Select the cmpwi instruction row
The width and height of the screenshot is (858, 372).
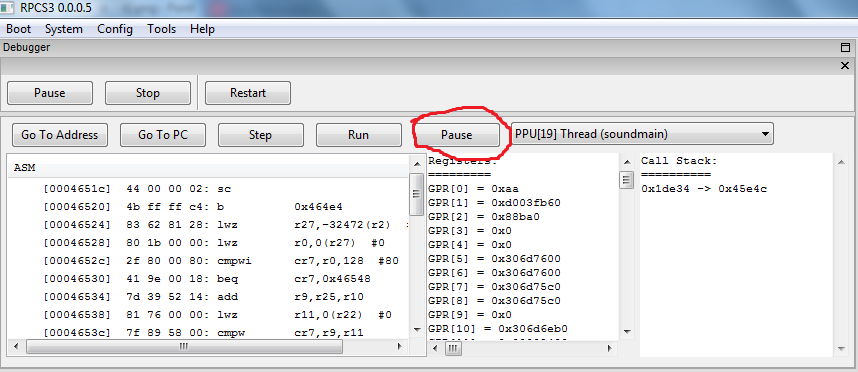coord(208,260)
